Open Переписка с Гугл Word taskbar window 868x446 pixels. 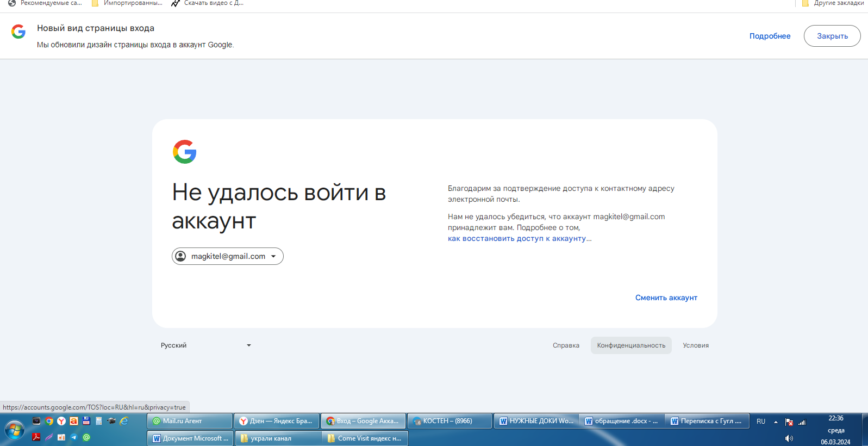click(x=708, y=421)
